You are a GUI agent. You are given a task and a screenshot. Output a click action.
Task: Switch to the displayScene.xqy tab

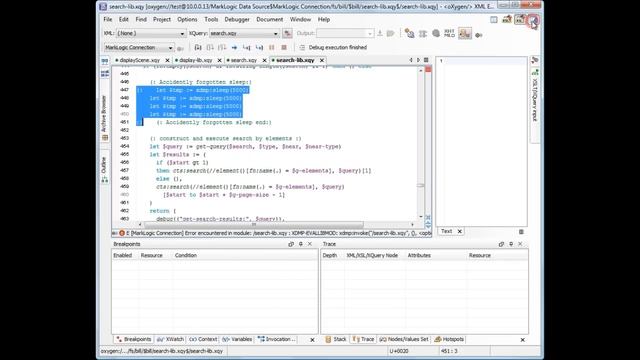(x=140, y=60)
